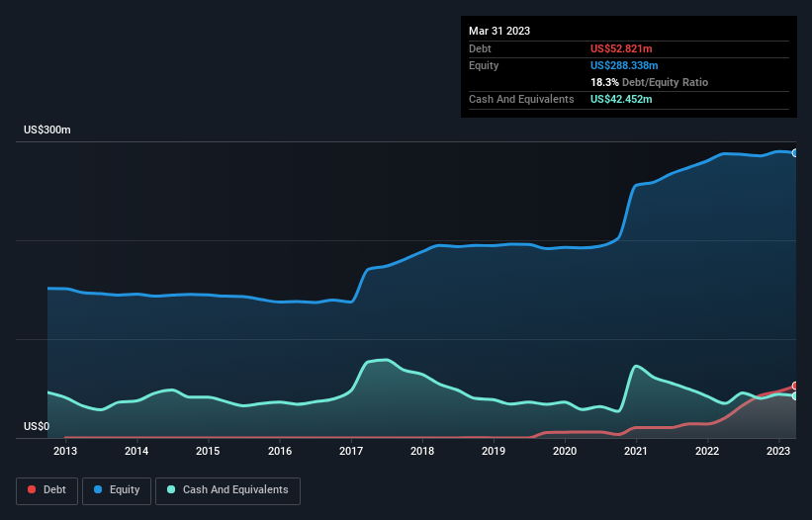Click the blue Equity legend dot
812x520 pixels.
tap(98, 489)
